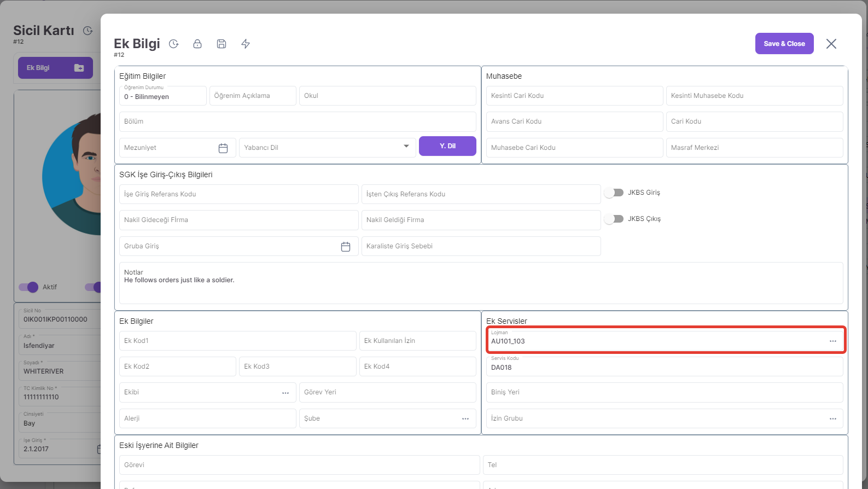
Task: Enable the JKBS Giriş toggle
Action: [x=614, y=193]
